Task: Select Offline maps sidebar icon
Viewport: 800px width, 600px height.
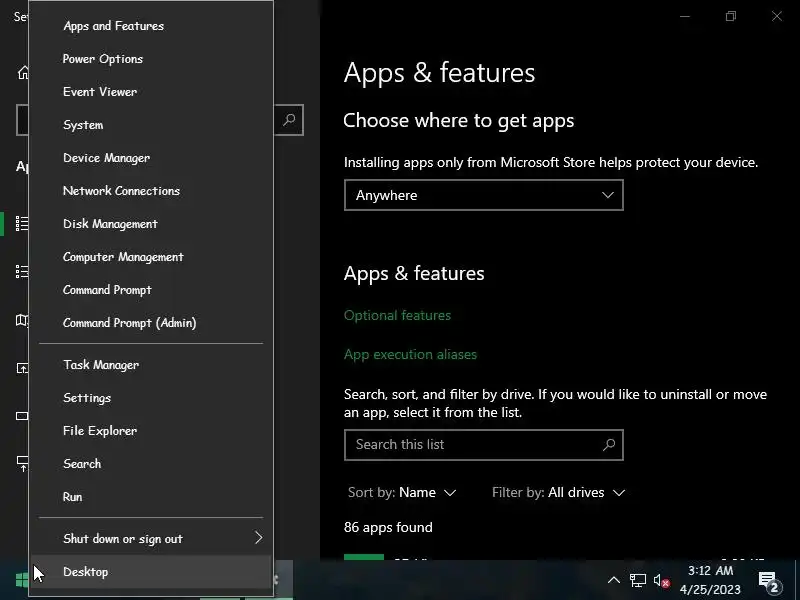Action: tap(22, 320)
